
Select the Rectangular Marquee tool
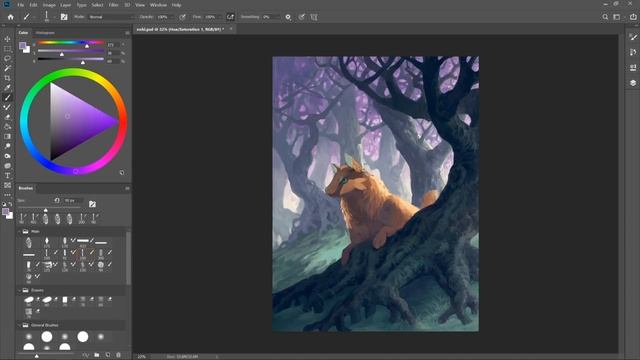(7, 49)
